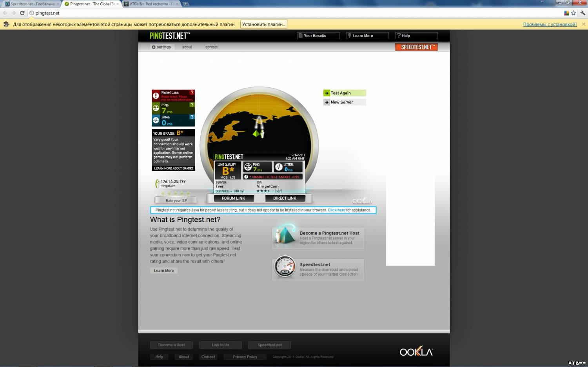Screen dimensions: 588x367
Task: Click the browser back arrow
Action: point(5,13)
